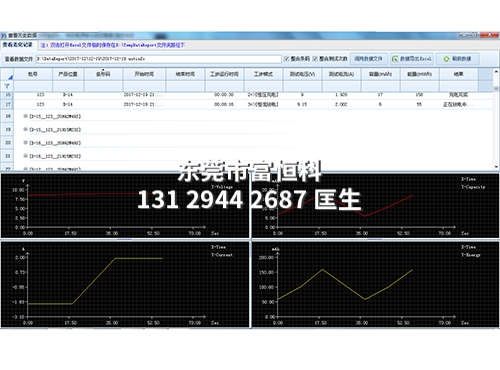Click the funnel filter icon in grid
500x370 pixels.
(x=7, y=86)
